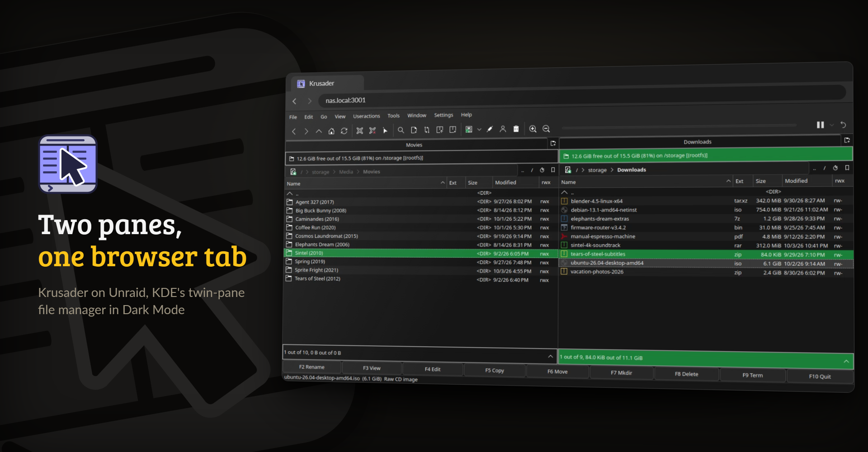868x452 pixels.
Task: Click the unselect group icon with red x
Action: point(373,131)
